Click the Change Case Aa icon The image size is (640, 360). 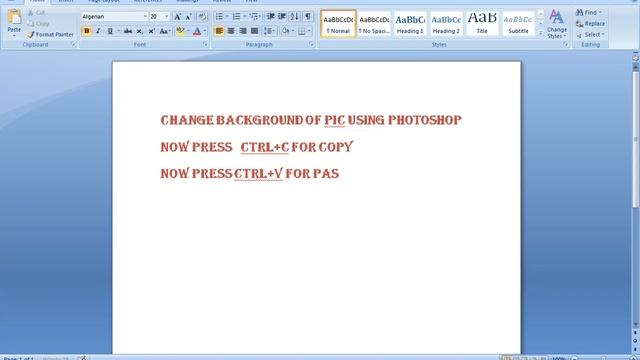(x=163, y=31)
